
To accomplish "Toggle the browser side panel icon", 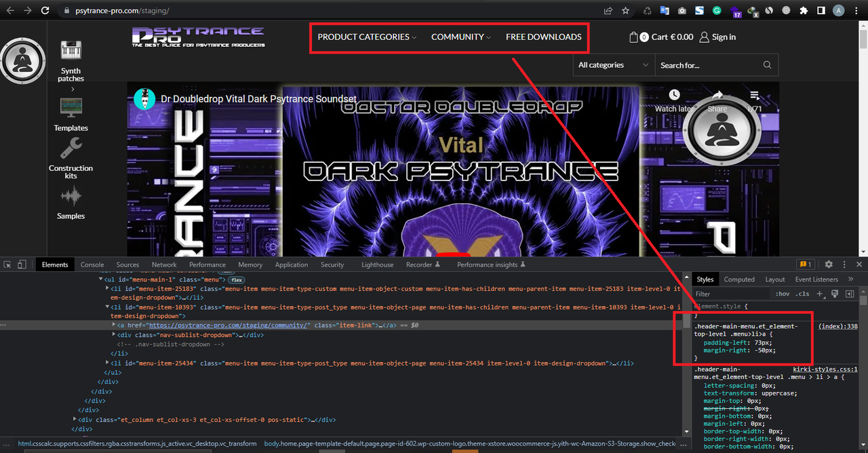I will click(x=821, y=10).
